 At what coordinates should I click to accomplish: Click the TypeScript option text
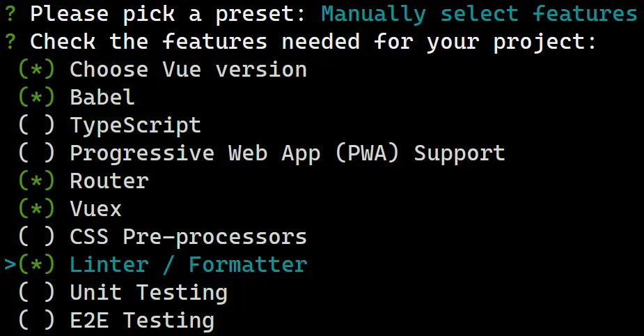pos(135,125)
